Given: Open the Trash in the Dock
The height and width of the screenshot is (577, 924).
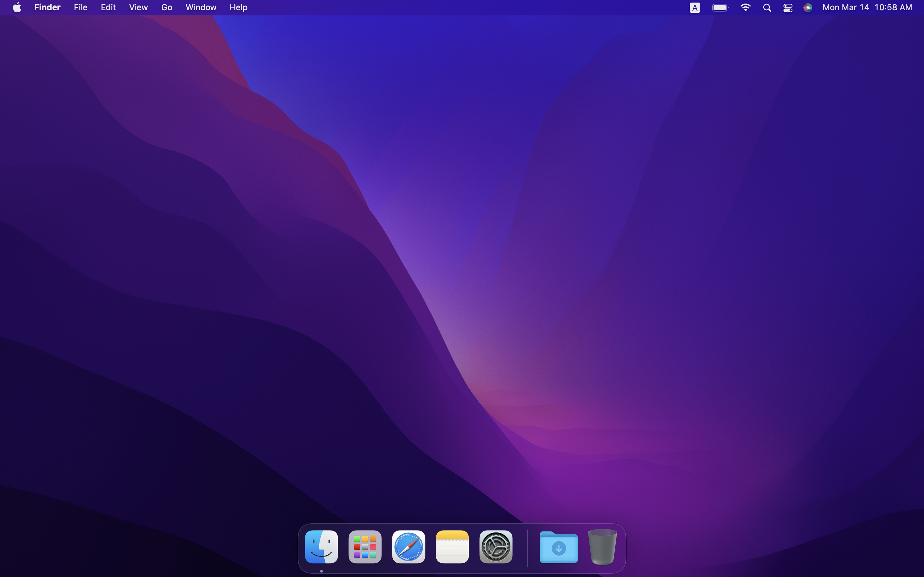Looking at the screenshot, I should pos(602,547).
